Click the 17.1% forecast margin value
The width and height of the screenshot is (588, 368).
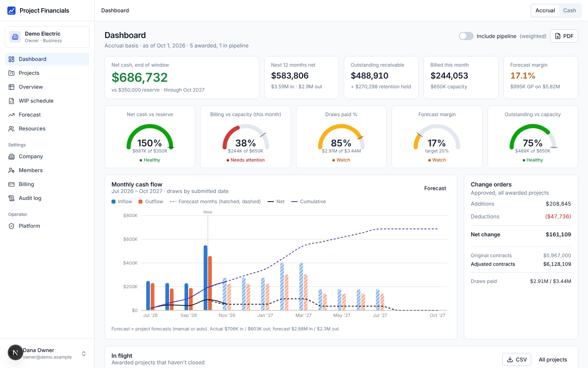(x=523, y=76)
